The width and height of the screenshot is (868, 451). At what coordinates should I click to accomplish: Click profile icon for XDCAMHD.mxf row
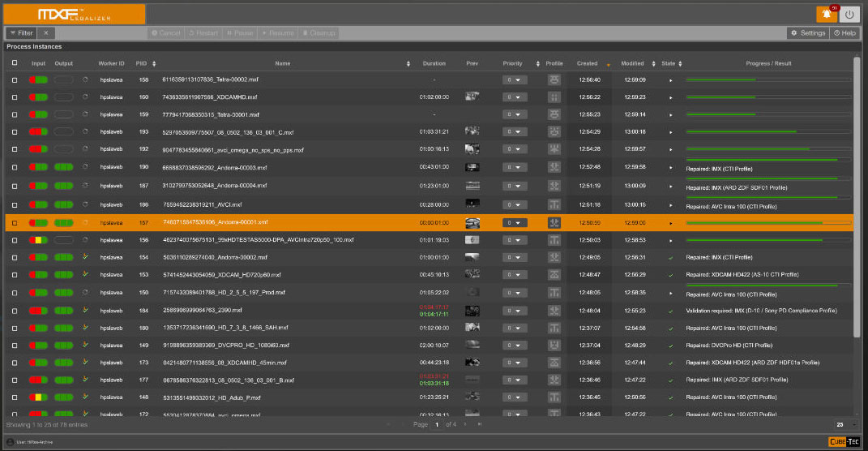pos(554,97)
